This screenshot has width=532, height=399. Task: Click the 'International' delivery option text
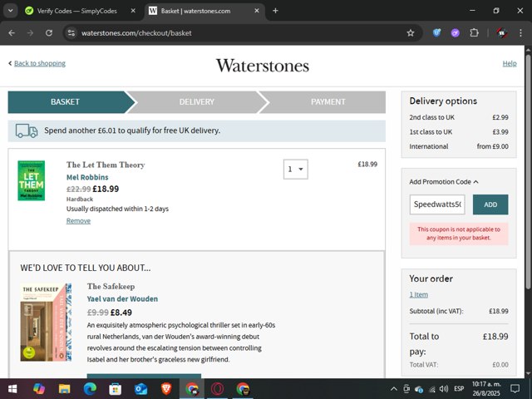pyautogui.click(x=429, y=146)
